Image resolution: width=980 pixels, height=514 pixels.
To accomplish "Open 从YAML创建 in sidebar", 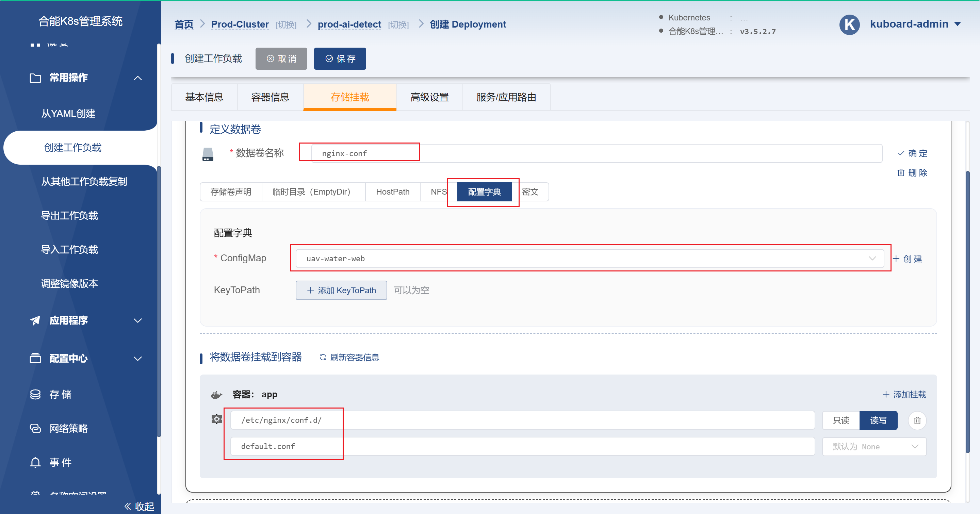I will pos(68,114).
